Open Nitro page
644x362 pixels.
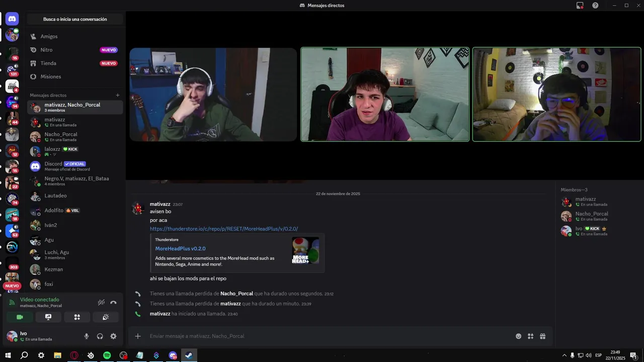click(x=75, y=50)
